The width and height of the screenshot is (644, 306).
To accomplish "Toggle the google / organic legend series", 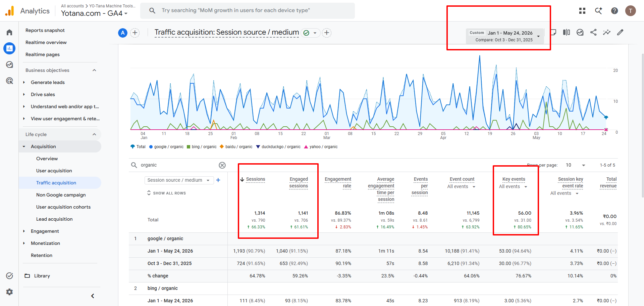I will coord(166,147).
